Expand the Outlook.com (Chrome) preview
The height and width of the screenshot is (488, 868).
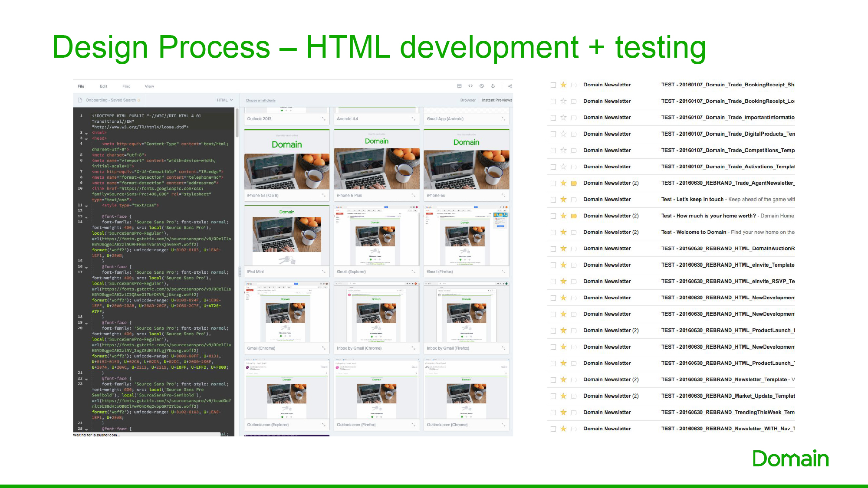[x=503, y=425]
